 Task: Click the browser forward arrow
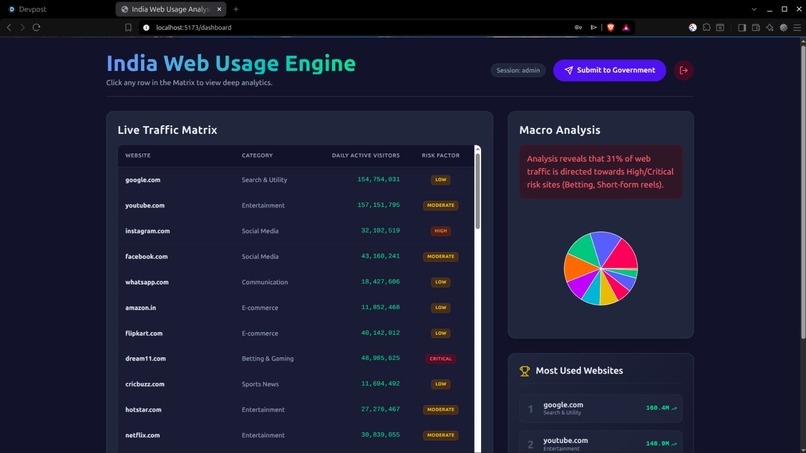tap(23, 27)
